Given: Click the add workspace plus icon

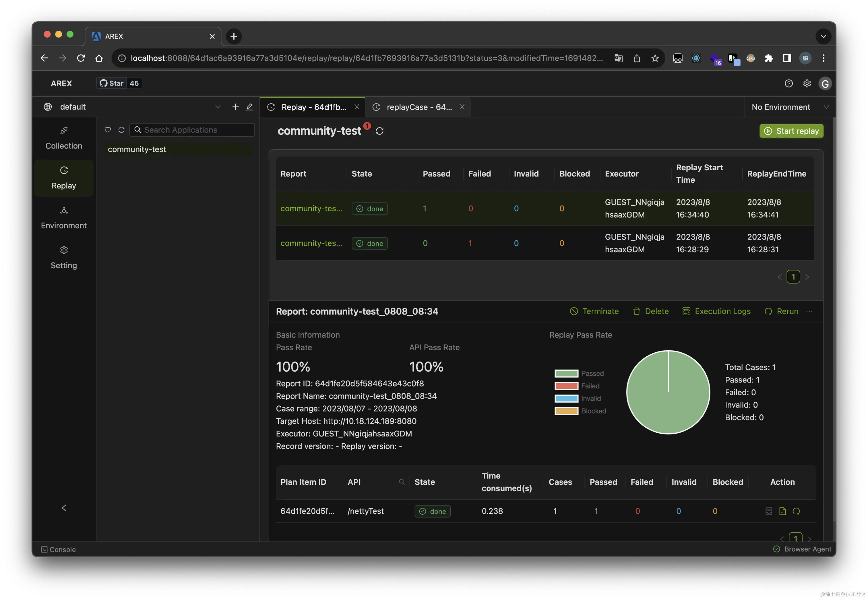Looking at the screenshot, I should click(236, 107).
